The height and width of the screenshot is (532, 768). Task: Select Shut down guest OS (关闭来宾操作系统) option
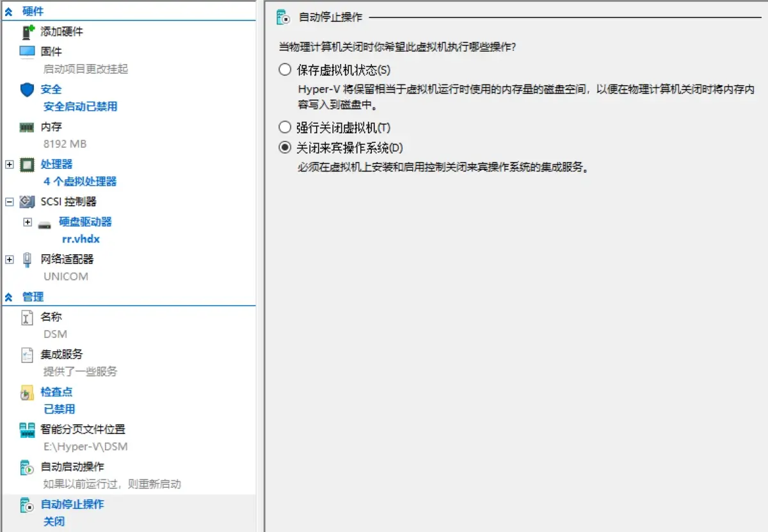pyautogui.click(x=285, y=148)
